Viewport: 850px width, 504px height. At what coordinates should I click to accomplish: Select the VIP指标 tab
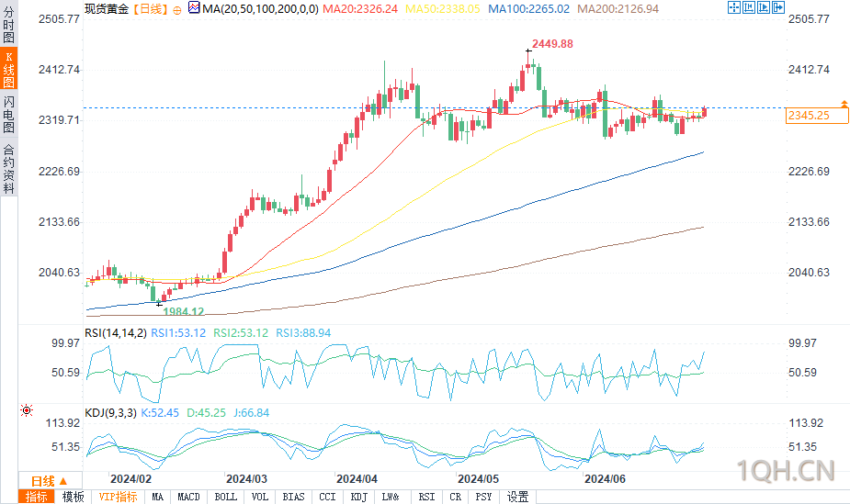click(x=119, y=497)
